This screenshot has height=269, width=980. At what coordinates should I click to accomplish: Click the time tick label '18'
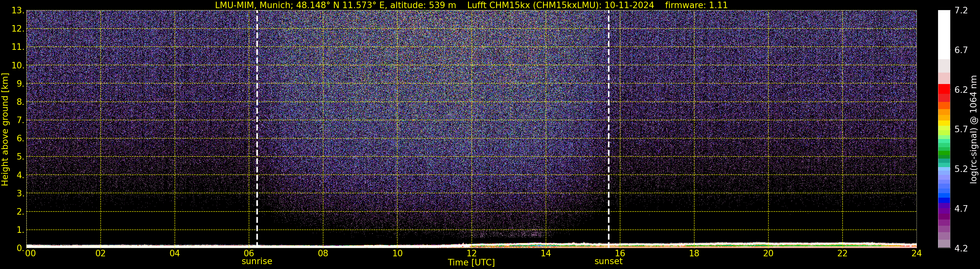pos(694,253)
